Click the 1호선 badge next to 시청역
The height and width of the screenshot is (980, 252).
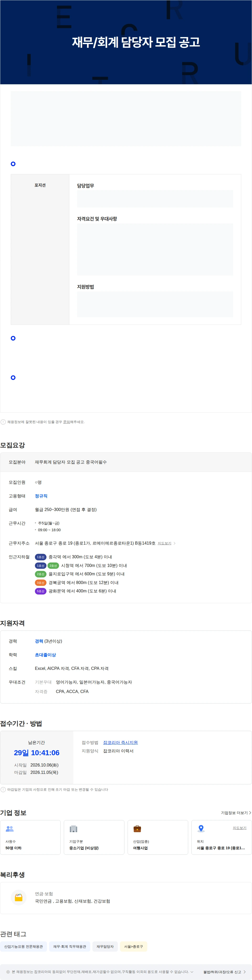(x=41, y=566)
